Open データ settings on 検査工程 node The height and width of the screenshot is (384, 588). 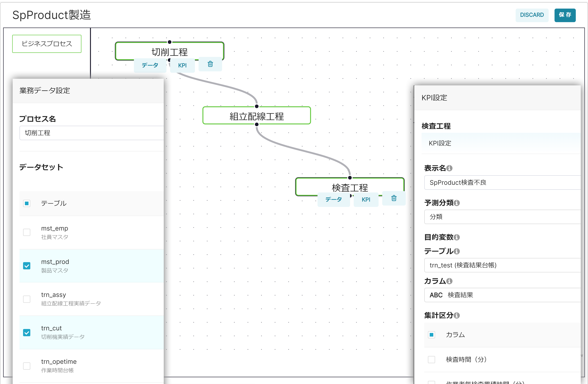point(334,199)
